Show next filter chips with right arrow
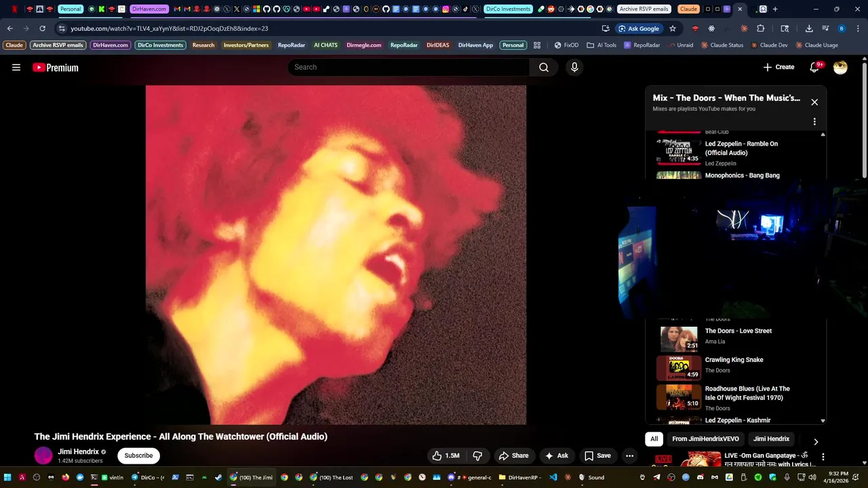The height and width of the screenshot is (488, 868). (816, 441)
